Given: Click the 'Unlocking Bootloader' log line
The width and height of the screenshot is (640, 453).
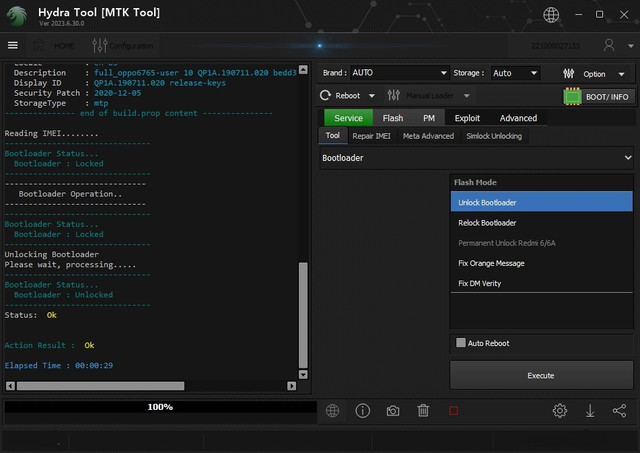Looking at the screenshot, I should [51, 254].
